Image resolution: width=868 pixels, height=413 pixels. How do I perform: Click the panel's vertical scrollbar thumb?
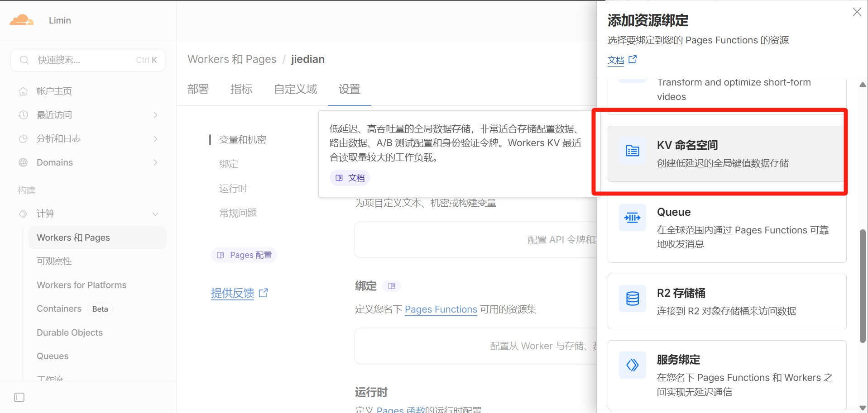click(x=863, y=286)
